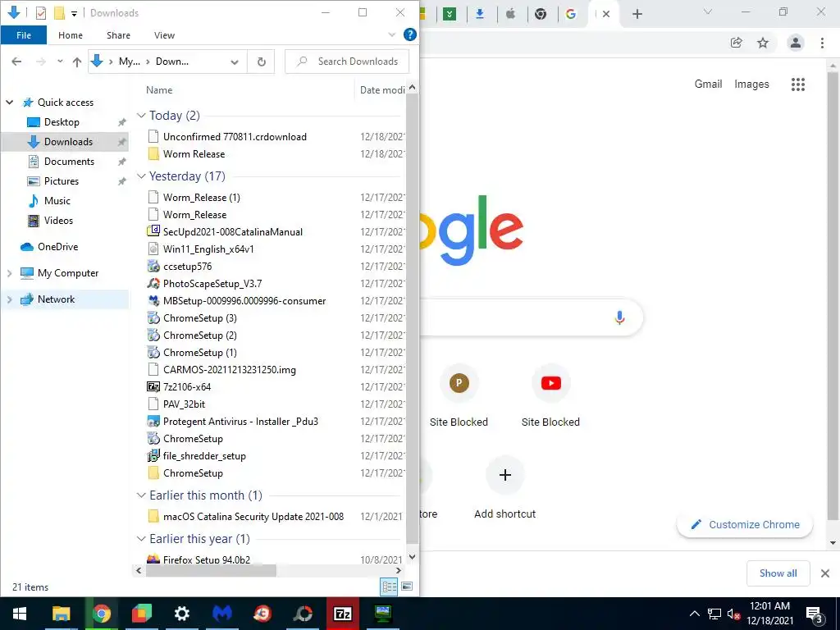Open the notification center icon
Image resolution: width=840 pixels, height=630 pixels.
point(814,614)
